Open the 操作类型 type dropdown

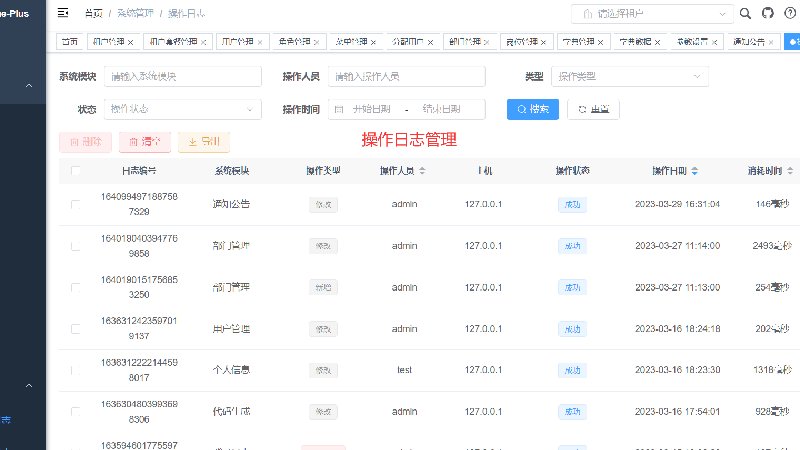click(630, 77)
